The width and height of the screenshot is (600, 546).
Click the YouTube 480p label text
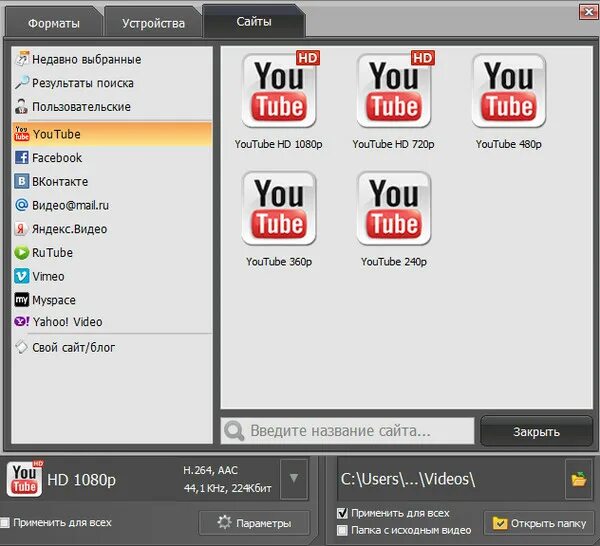[509, 144]
